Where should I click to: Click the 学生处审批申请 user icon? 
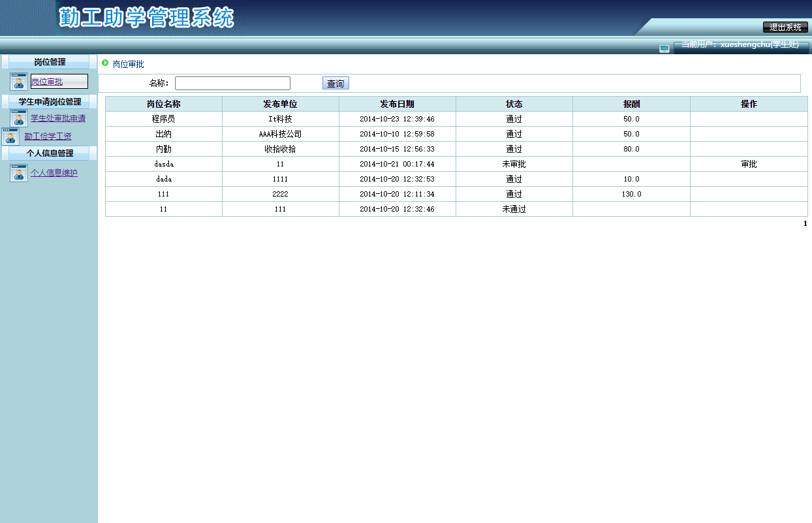[18, 118]
